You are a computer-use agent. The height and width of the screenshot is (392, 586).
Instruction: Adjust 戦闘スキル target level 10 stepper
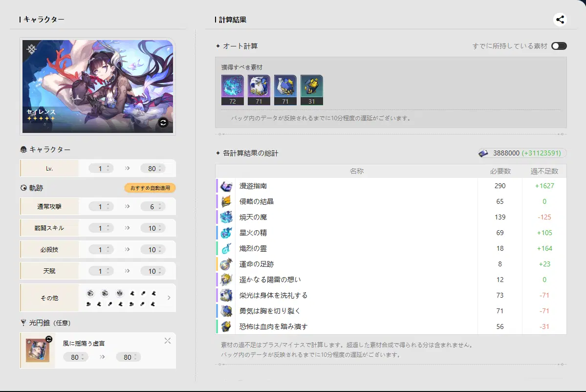(159, 228)
